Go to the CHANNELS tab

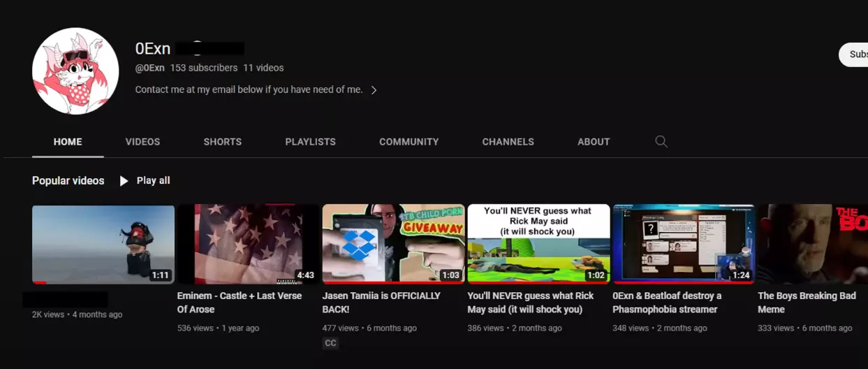pyautogui.click(x=508, y=142)
